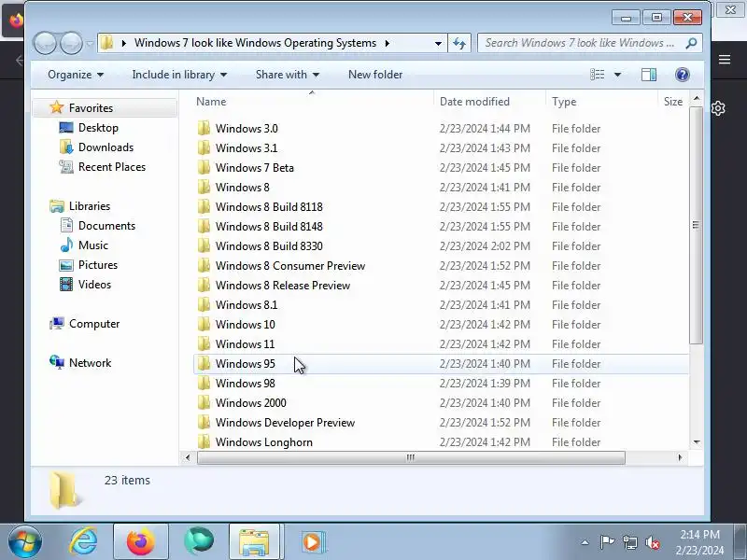Open Internet Explorer from the taskbar
The height and width of the screenshot is (560, 747).
click(x=83, y=541)
